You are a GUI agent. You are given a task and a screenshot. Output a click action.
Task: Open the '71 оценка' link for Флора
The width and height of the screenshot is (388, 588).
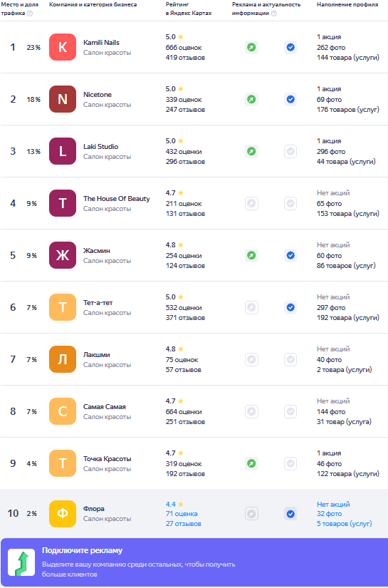[182, 514]
